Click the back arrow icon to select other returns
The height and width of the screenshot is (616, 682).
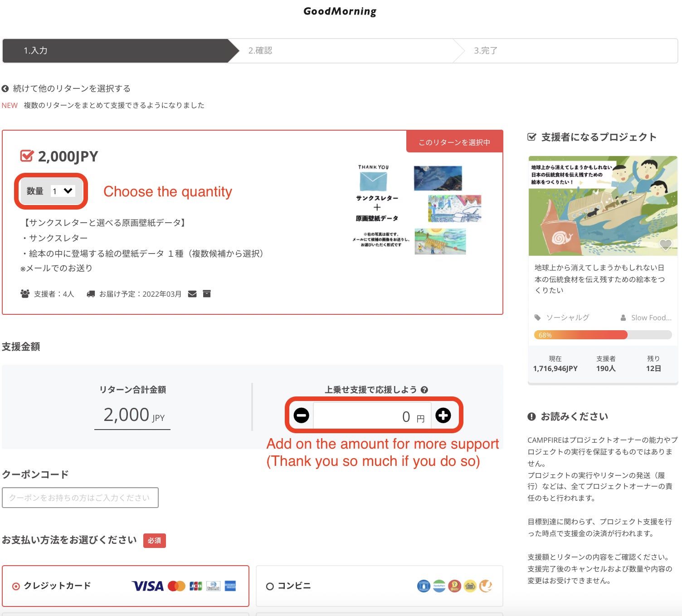coord(5,88)
